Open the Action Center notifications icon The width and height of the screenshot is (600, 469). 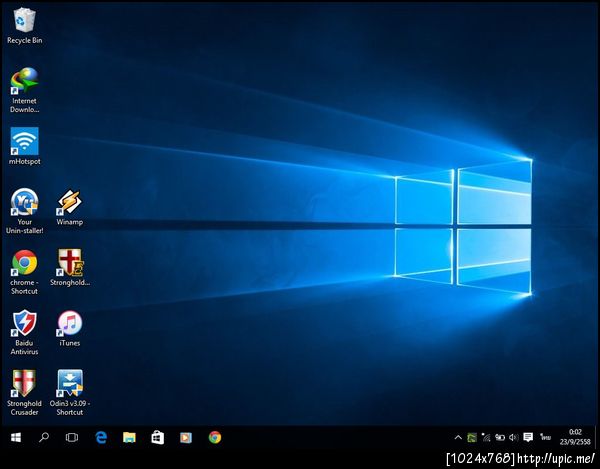click(x=528, y=437)
